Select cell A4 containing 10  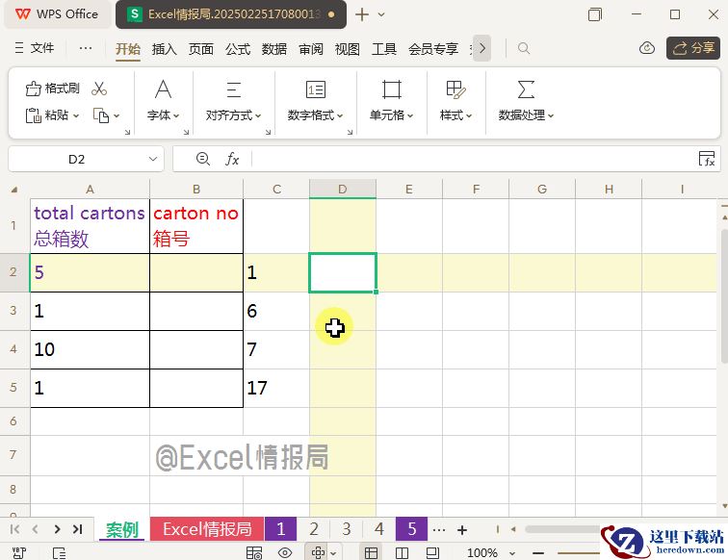[91, 350]
